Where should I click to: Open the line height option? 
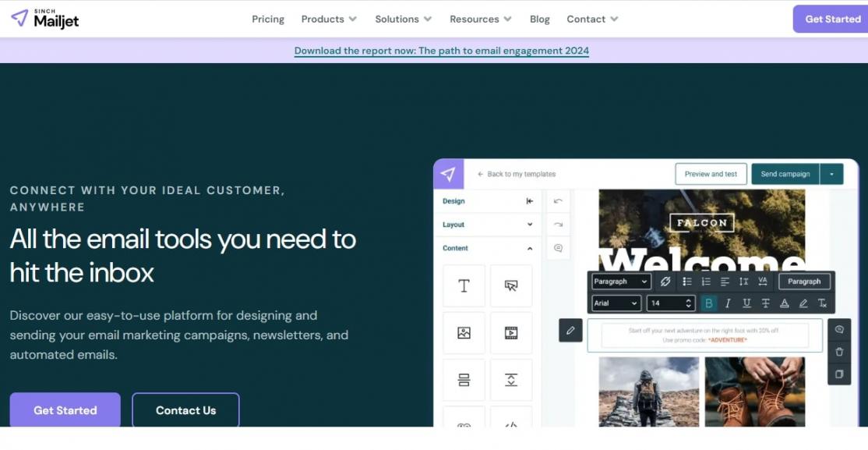point(743,282)
